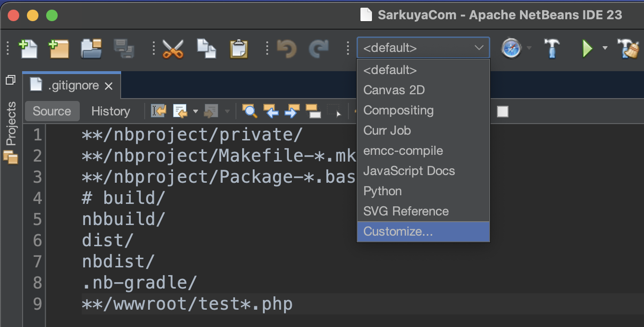Expand the Run Project dropdown arrow
This screenshot has width=644, height=327.
[x=605, y=48]
